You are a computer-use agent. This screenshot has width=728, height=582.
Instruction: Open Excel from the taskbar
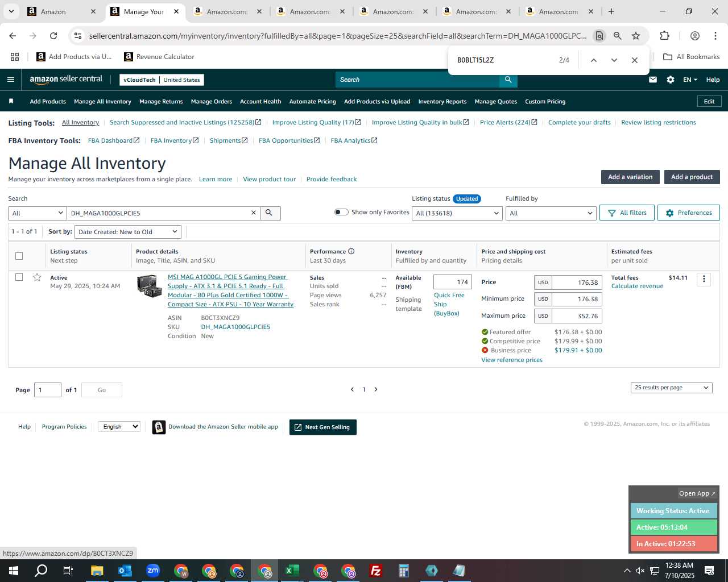coord(292,571)
